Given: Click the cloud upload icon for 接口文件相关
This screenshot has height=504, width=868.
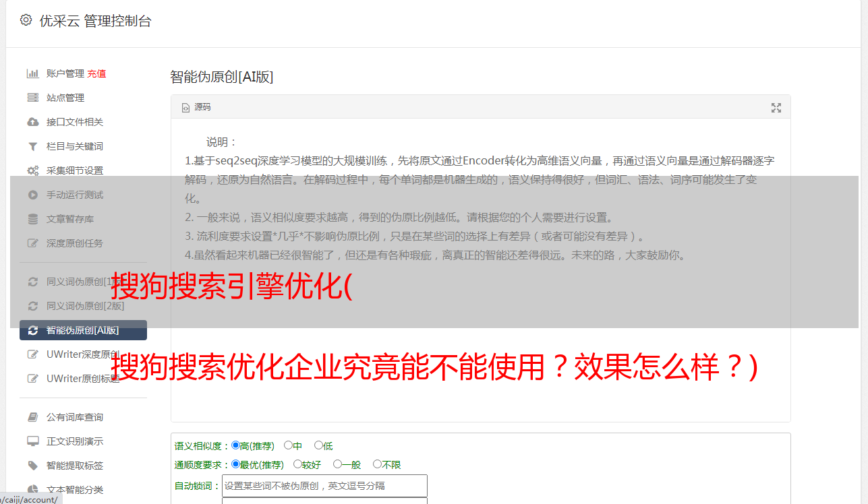Looking at the screenshot, I should tap(32, 122).
